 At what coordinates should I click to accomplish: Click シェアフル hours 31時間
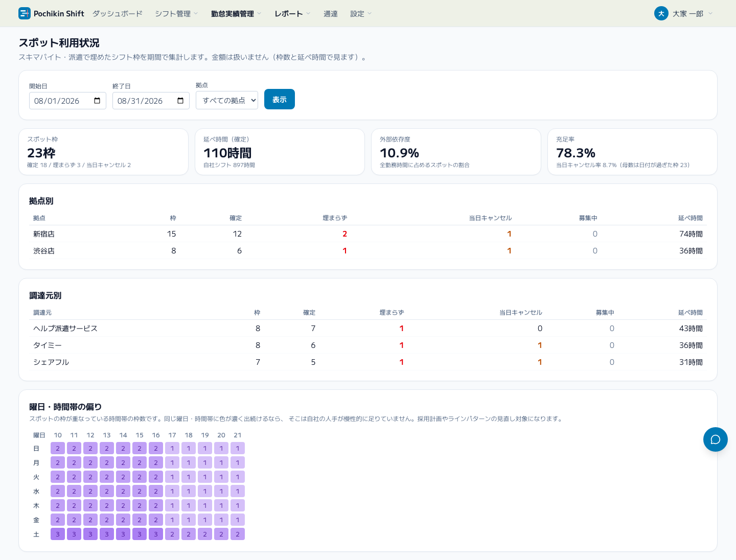pos(691,362)
